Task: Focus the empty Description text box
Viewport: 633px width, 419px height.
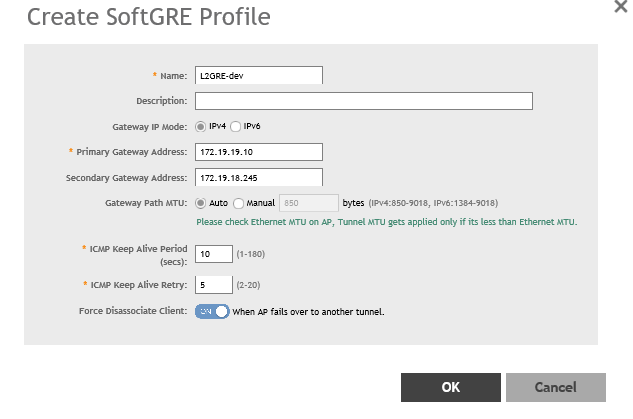Action: [363, 101]
